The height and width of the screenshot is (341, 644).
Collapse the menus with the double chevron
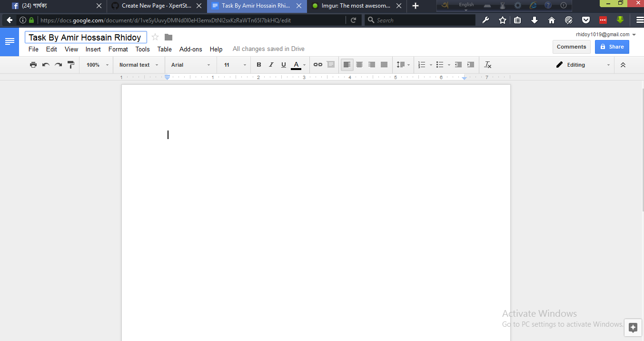pos(623,65)
